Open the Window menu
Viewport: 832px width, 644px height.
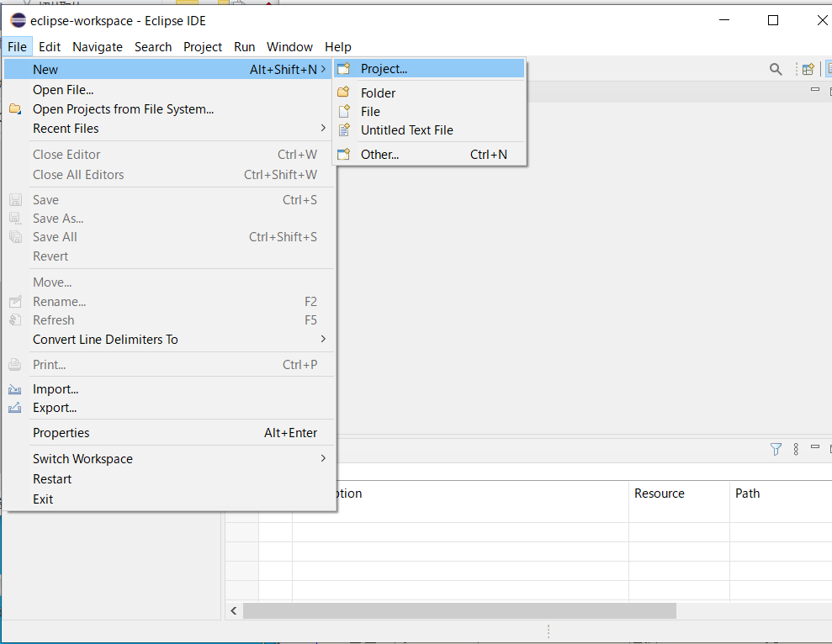point(289,47)
